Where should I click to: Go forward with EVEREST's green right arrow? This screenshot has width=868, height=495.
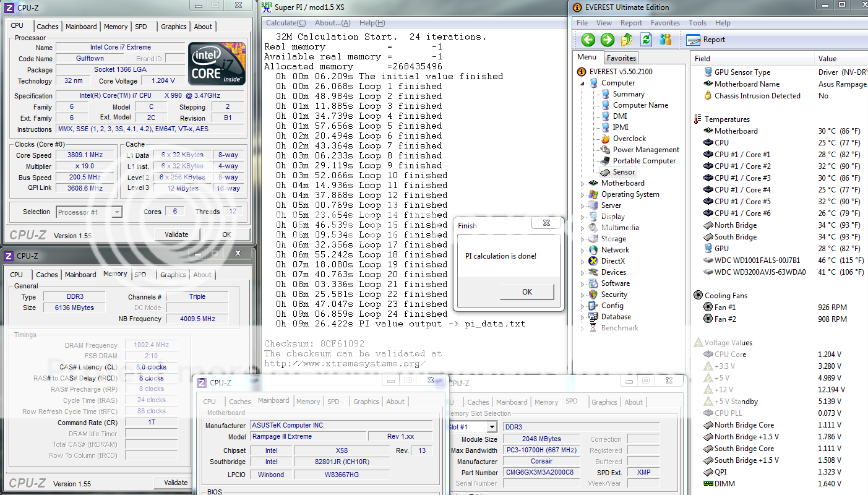pos(608,40)
